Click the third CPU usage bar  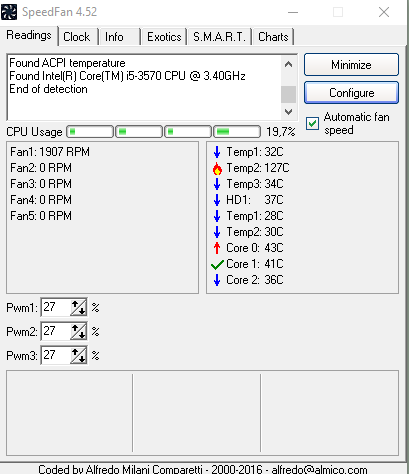(188, 132)
